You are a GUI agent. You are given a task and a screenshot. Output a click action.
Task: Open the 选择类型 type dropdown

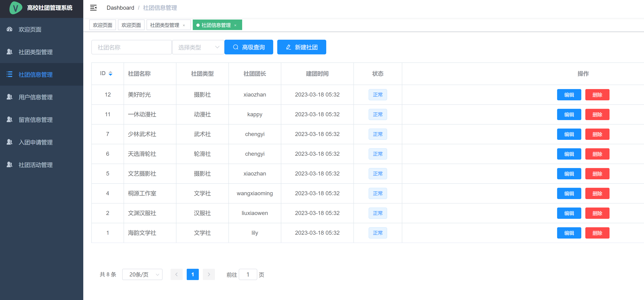click(198, 47)
